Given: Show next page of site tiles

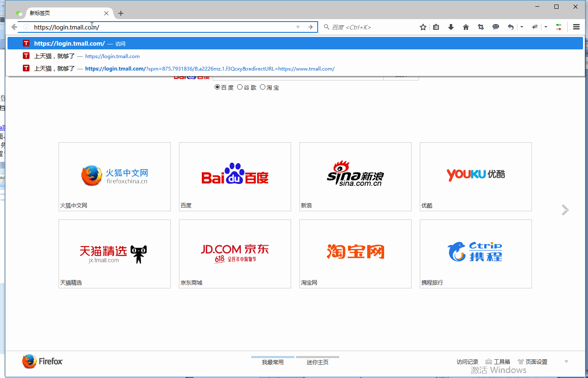Looking at the screenshot, I should pos(565,210).
